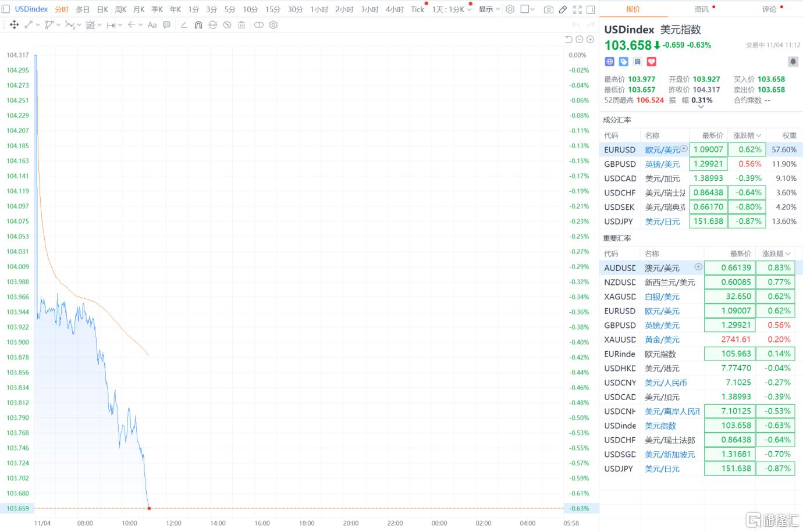Image resolution: width=803 pixels, height=532 pixels.
Task: Delete drawings with the trash icon
Action: (x=241, y=25)
